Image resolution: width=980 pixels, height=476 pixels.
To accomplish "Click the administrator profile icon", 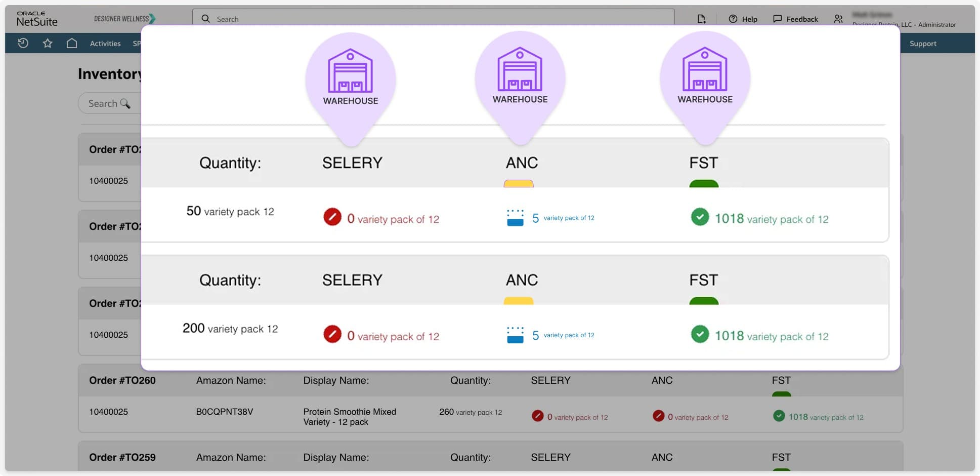I will pos(838,18).
